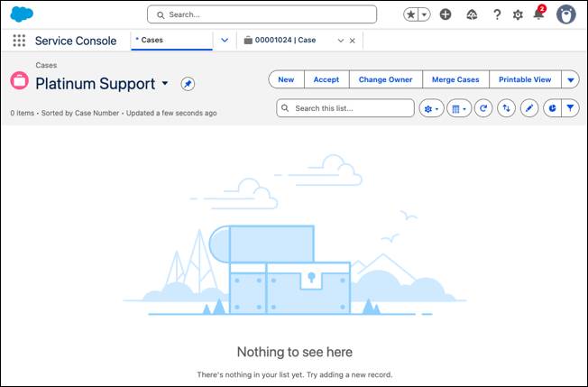Click the Favorites star icon
Image resolution: width=588 pixels, height=387 pixels.
pos(411,14)
